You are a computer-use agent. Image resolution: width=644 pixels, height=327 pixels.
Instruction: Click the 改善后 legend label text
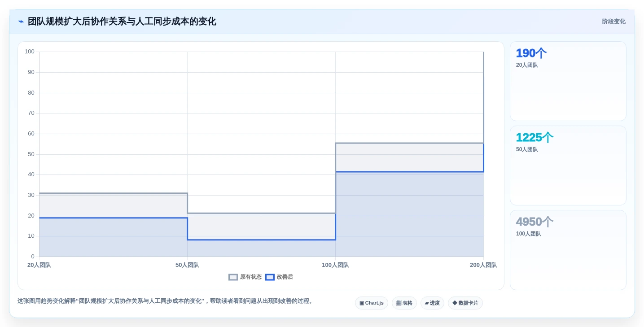click(x=285, y=277)
